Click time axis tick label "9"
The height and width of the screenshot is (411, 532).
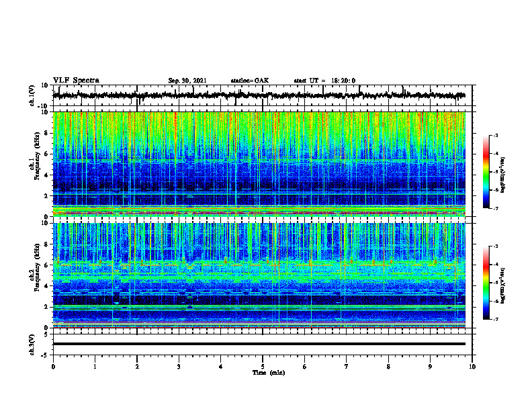[x=430, y=367]
